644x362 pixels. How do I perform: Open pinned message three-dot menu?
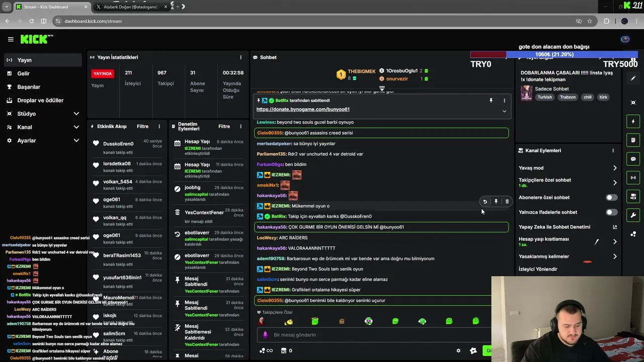[504, 101]
